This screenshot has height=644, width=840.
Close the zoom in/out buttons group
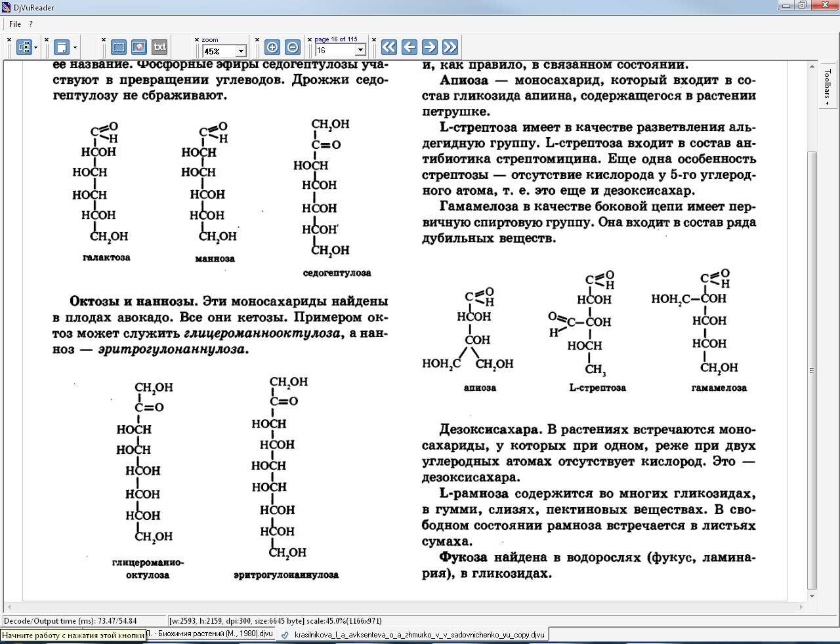point(257,39)
